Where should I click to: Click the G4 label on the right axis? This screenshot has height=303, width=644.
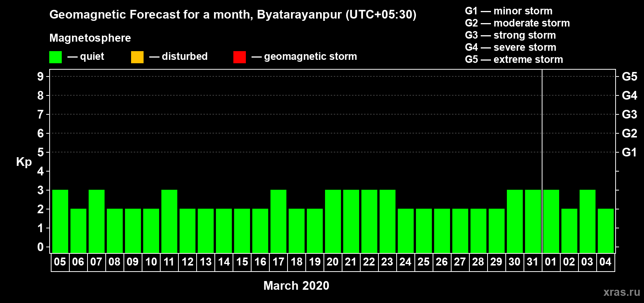click(x=630, y=96)
